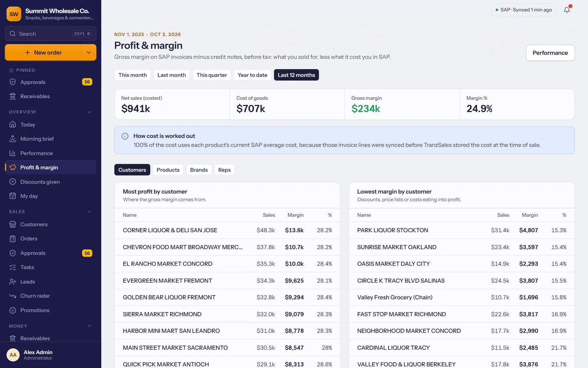Click the SW company logo
Viewport: 588px width, 368px height.
tap(14, 14)
